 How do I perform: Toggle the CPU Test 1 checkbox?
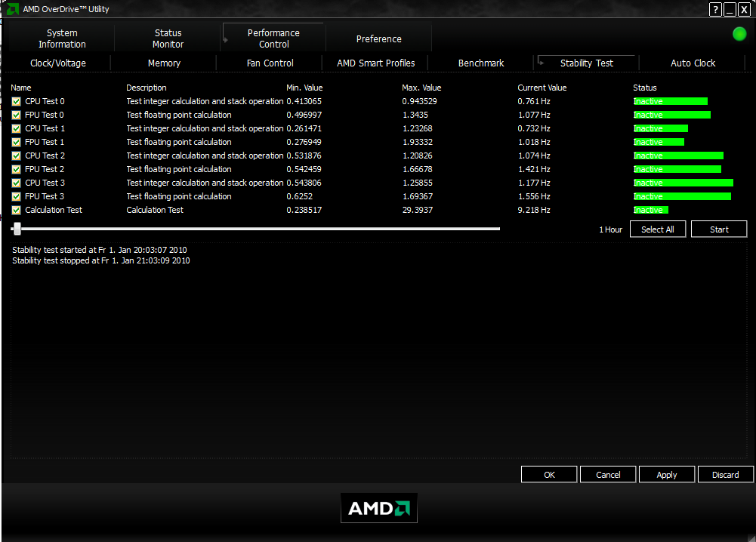(17, 128)
